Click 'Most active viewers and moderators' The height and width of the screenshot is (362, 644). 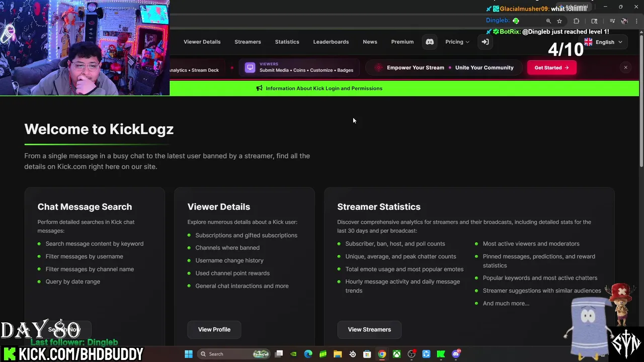(x=531, y=244)
